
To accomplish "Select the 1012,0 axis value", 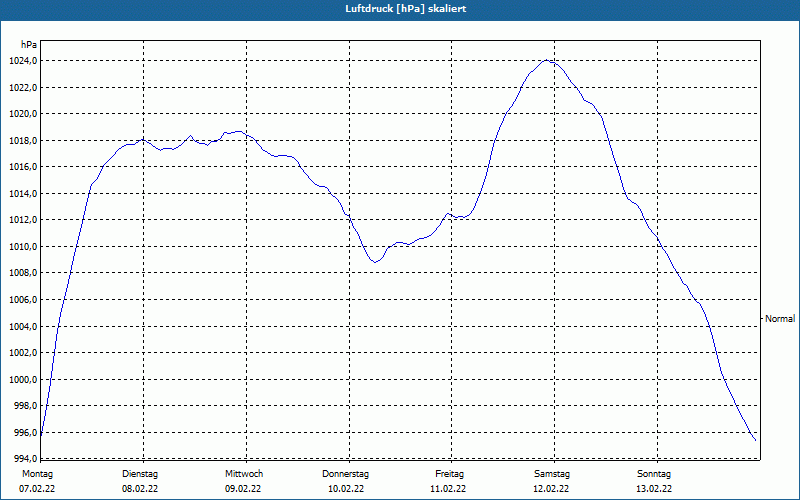I will coord(23,220).
